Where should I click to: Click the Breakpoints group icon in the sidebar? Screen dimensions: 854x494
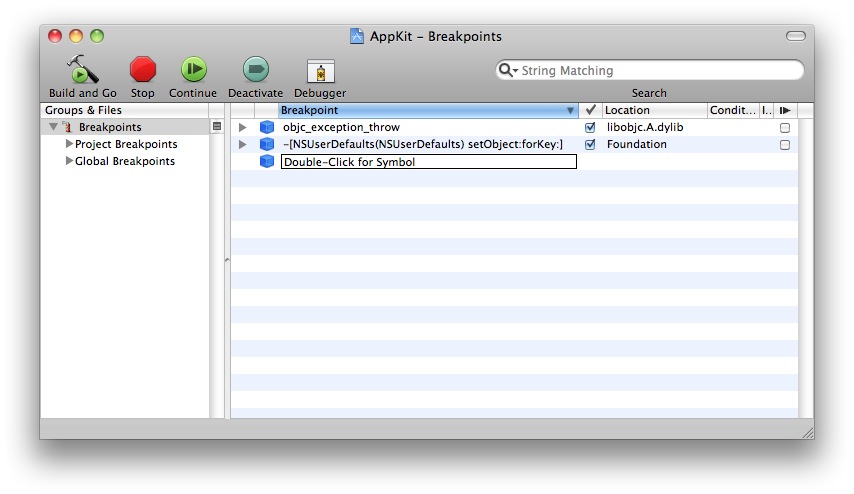click(x=68, y=127)
